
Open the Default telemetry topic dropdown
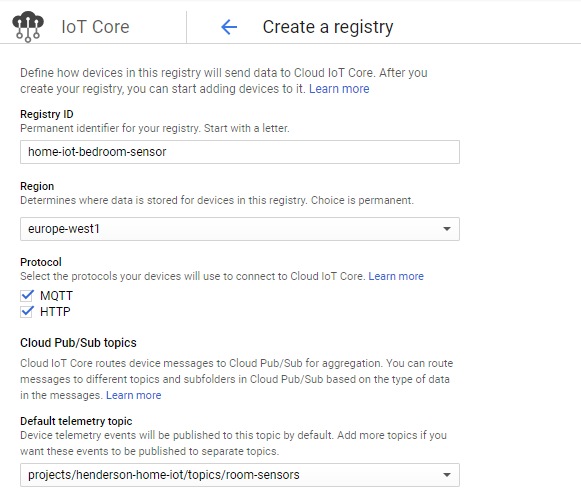240,475
